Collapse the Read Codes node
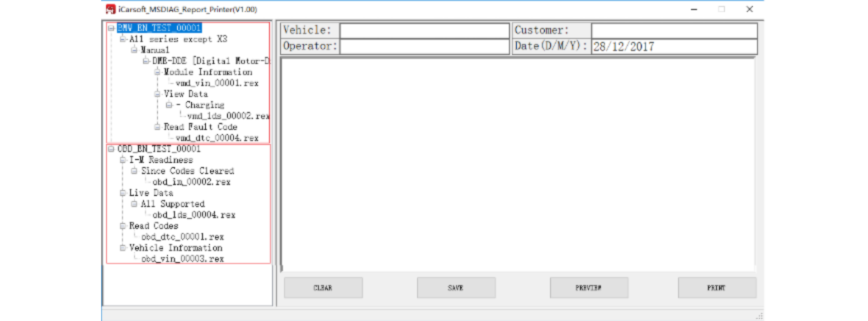Viewport: 868px width, 321px height. tap(123, 226)
